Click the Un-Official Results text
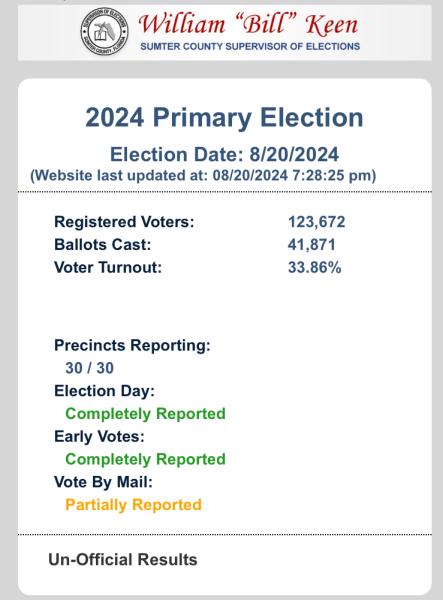Image resolution: width=443 pixels, height=600 pixels. [x=123, y=559]
